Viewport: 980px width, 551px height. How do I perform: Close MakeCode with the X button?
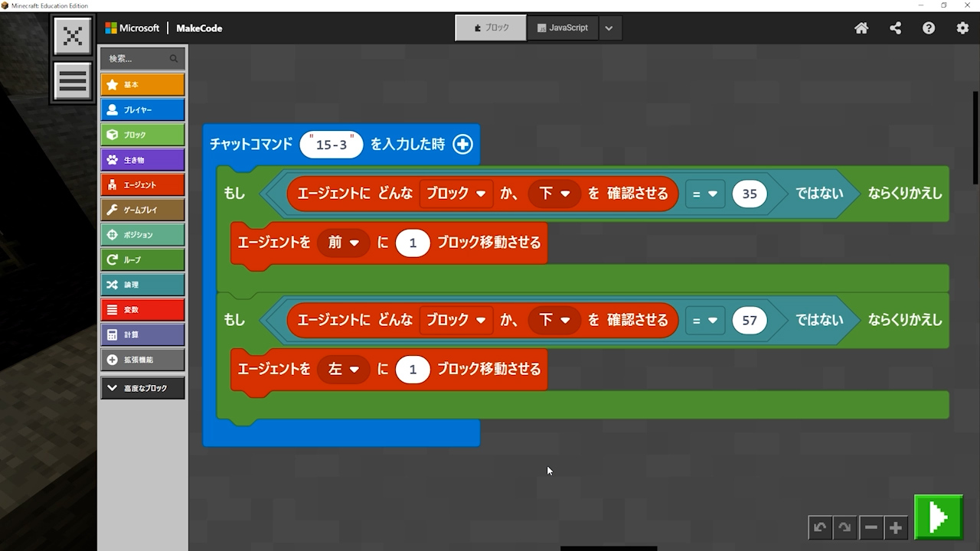click(73, 36)
